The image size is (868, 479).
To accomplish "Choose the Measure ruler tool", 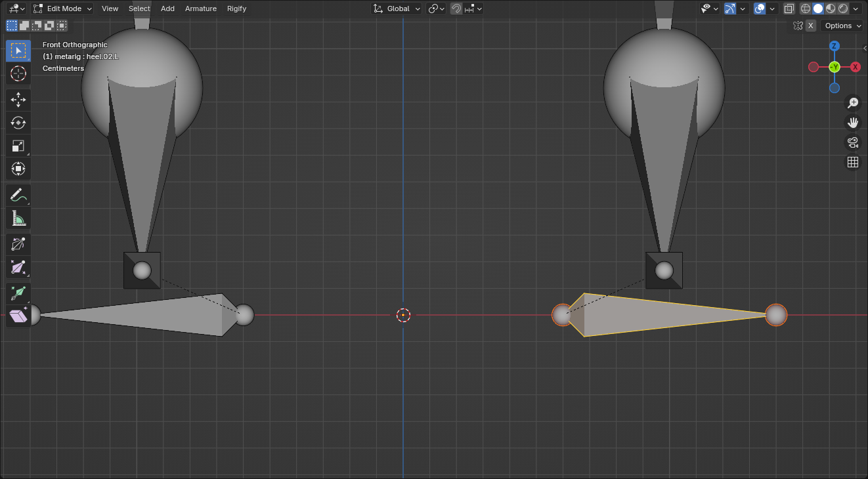I will pos(18,218).
